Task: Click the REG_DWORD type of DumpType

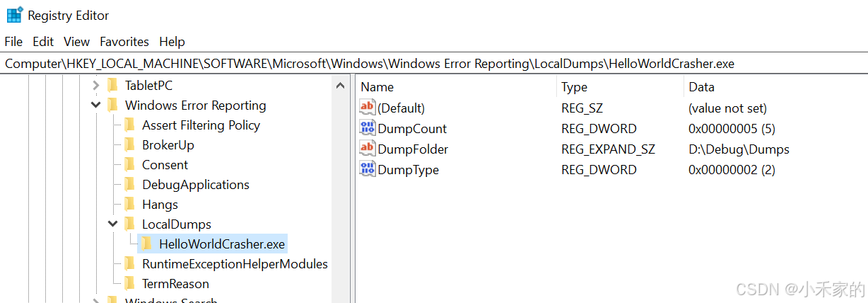Action: 599,170
